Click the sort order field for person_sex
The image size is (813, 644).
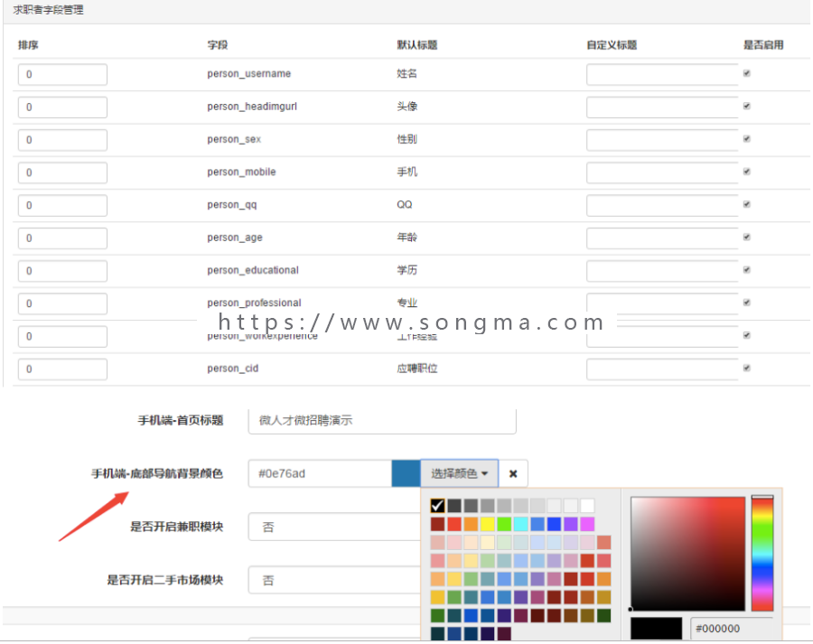[x=62, y=140]
